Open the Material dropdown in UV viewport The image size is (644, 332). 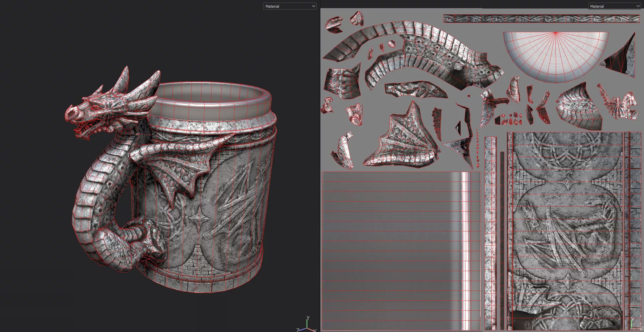tap(614, 6)
